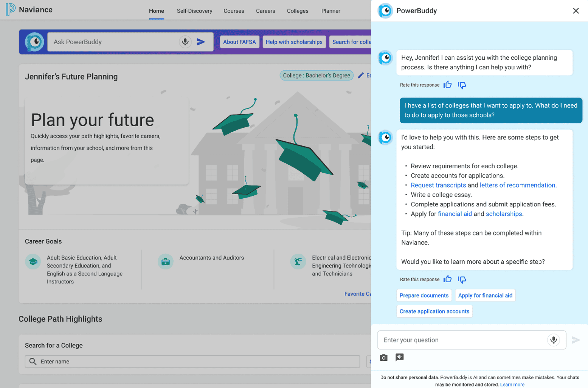
Task: Open the Colleges tab
Action: [x=298, y=11]
